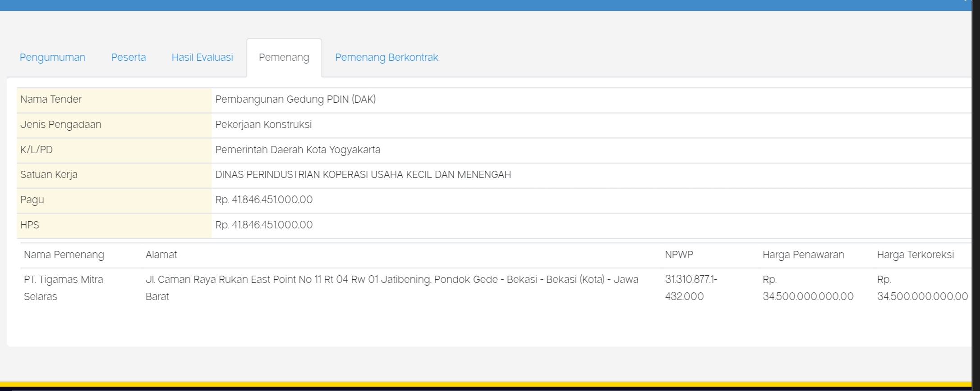Switch to the Peserta tab
980x391 pixels.
pyautogui.click(x=129, y=58)
